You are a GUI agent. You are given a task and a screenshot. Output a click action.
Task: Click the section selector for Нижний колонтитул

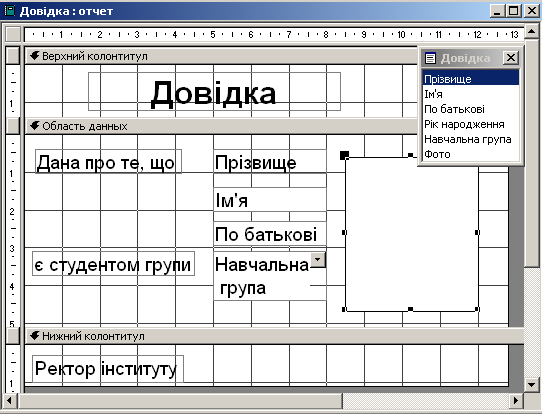click(x=13, y=336)
